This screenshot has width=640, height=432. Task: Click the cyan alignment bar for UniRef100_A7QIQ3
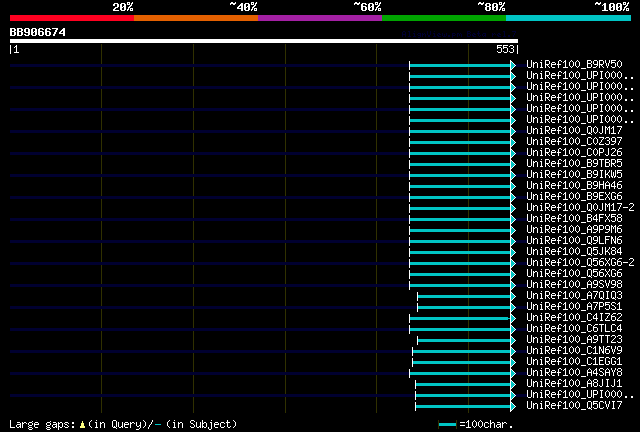(464, 296)
